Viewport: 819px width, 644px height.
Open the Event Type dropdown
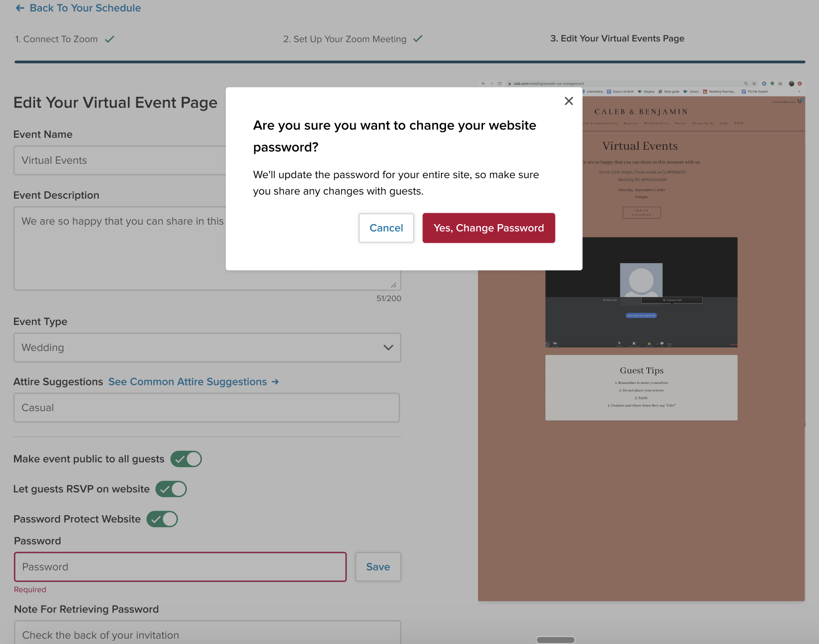tap(207, 347)
